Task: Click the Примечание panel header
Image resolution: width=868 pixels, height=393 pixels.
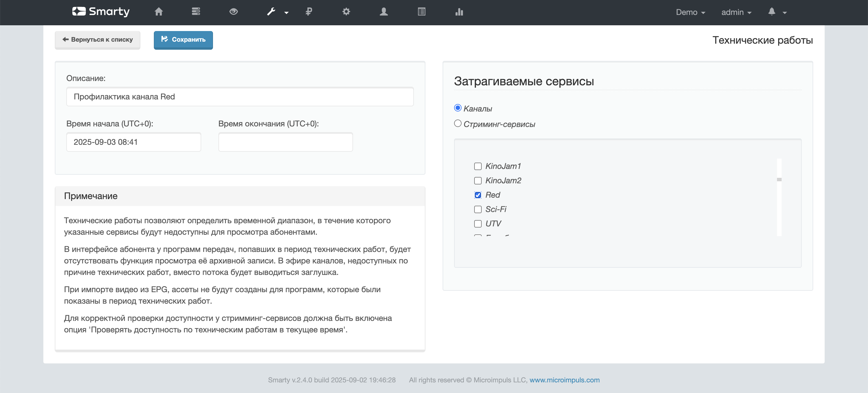Action: pyautogui.click(x=240, y=196)
